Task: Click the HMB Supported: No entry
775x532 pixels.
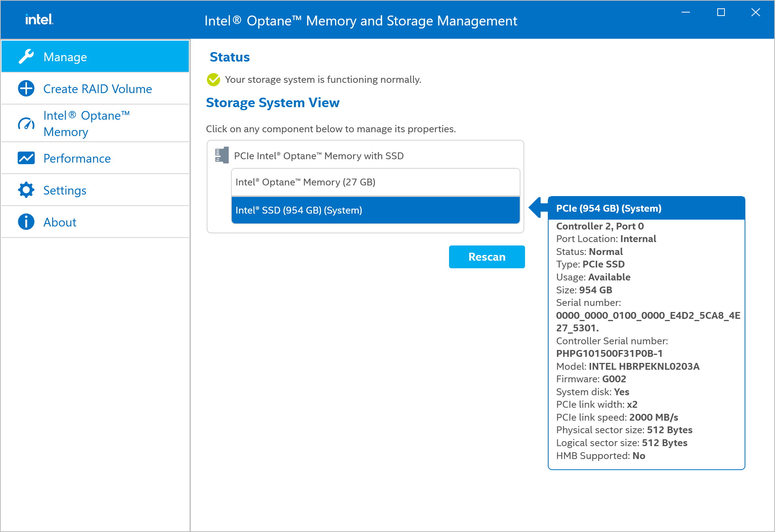Action: (x=601, y=456)
